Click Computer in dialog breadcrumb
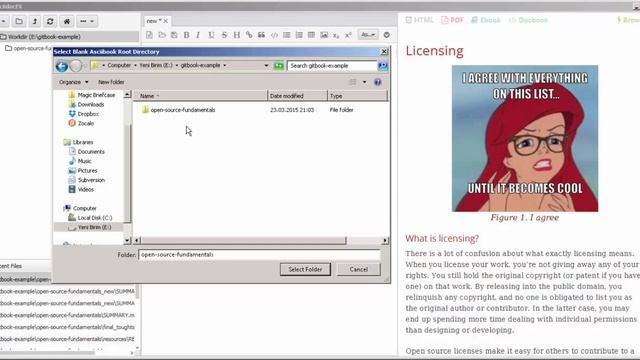 point(119,65)
